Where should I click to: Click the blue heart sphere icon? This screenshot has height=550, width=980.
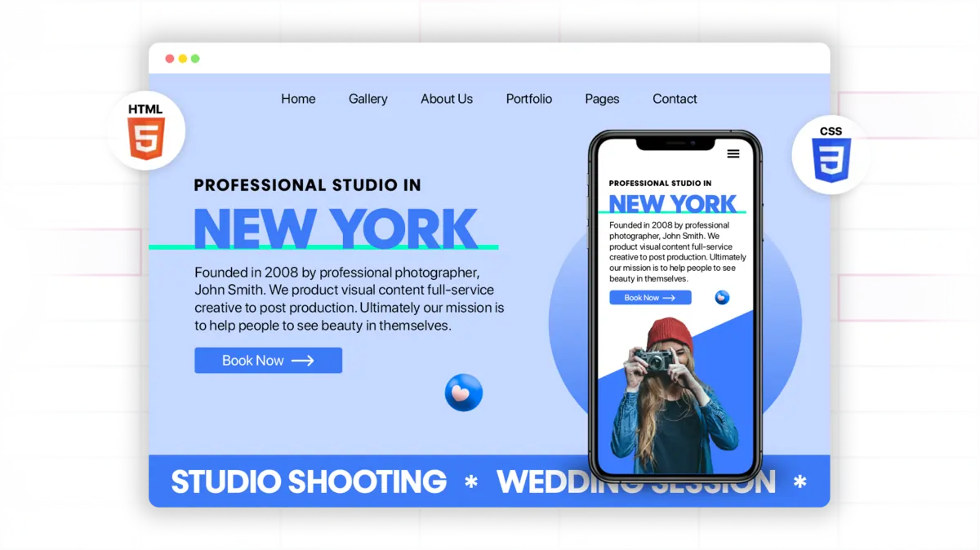pyautogui.click(x=463, y=393)
